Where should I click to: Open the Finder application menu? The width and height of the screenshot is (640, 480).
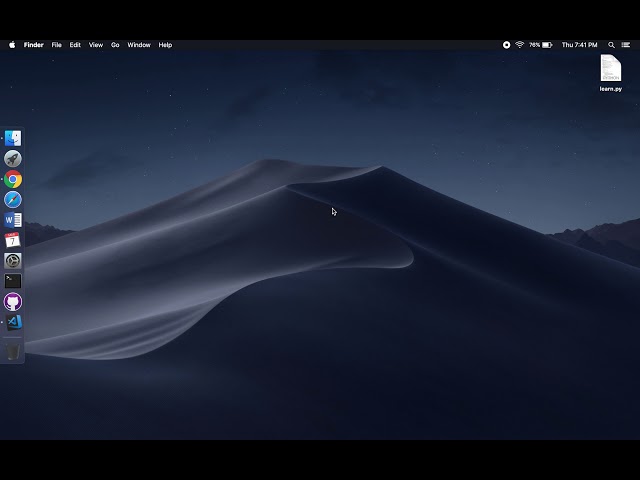33,45
